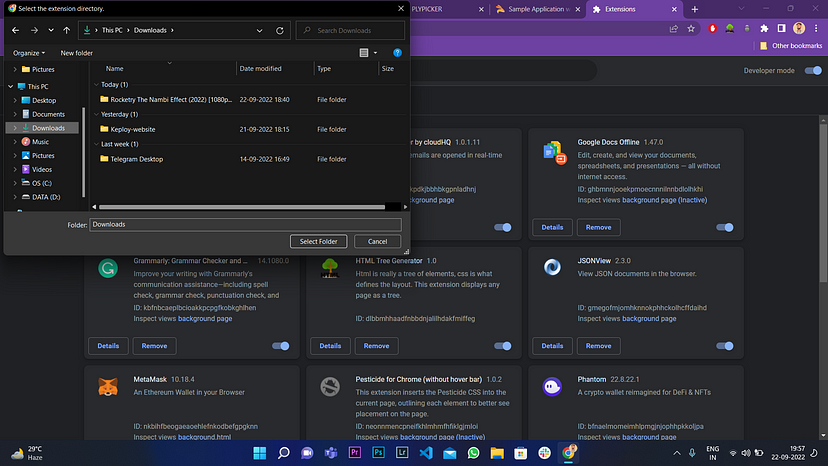
Task: Switch to the PLYPICKER tab
Action: pos(445,9)
